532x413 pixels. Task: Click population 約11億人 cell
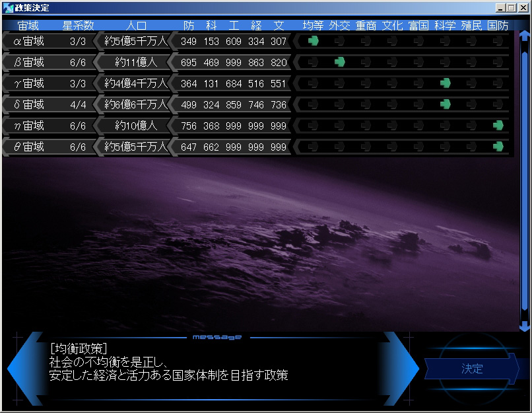[136, 62]
